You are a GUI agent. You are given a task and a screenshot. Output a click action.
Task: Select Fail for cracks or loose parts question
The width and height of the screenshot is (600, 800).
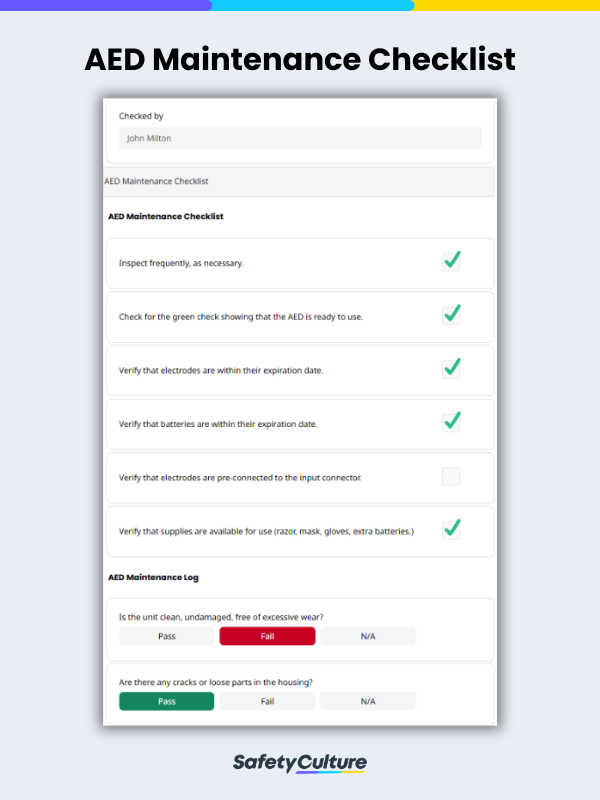(x=267, y=701)
